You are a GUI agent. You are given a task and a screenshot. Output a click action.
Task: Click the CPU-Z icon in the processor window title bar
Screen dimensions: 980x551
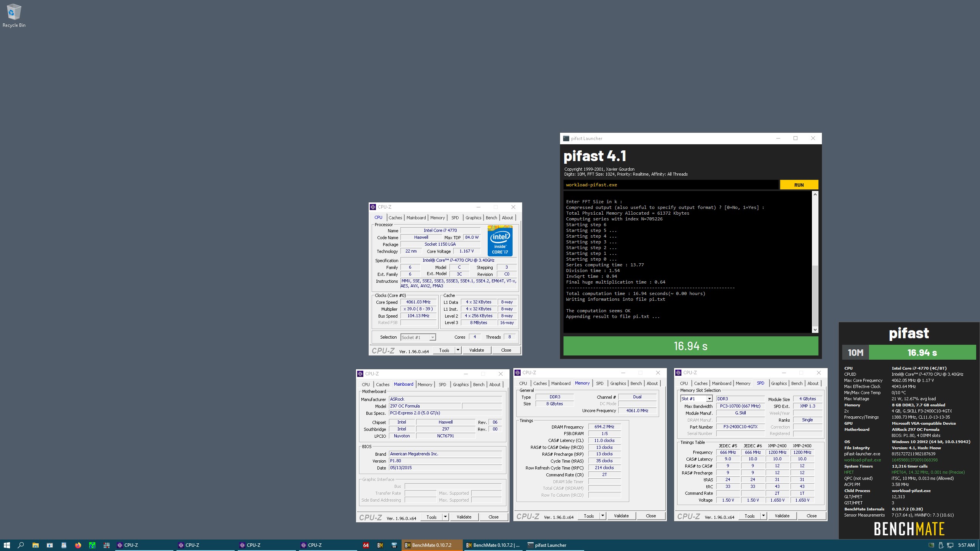coord(372,207)
